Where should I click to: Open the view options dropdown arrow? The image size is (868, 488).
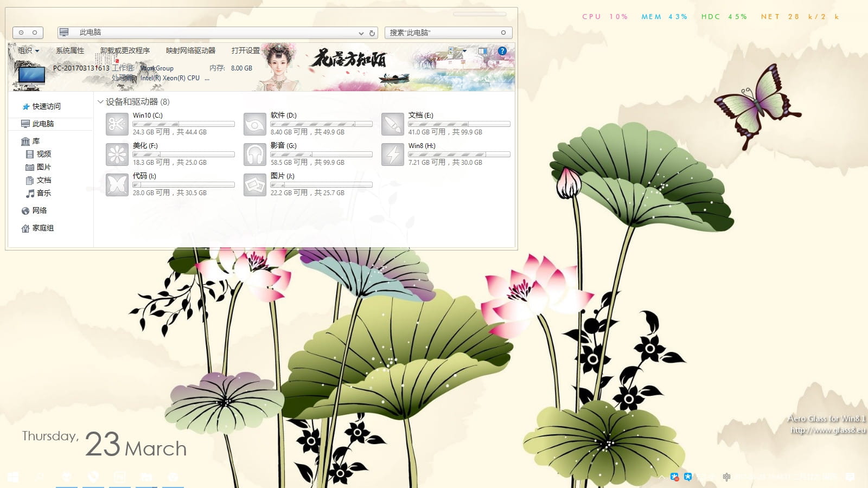coord(464,51)
